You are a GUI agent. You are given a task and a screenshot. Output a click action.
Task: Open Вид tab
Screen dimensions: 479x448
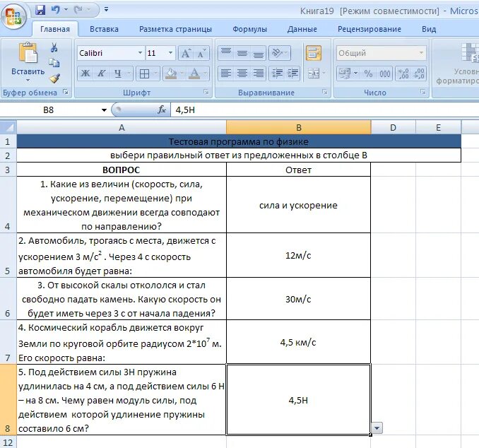click(429, 29)
